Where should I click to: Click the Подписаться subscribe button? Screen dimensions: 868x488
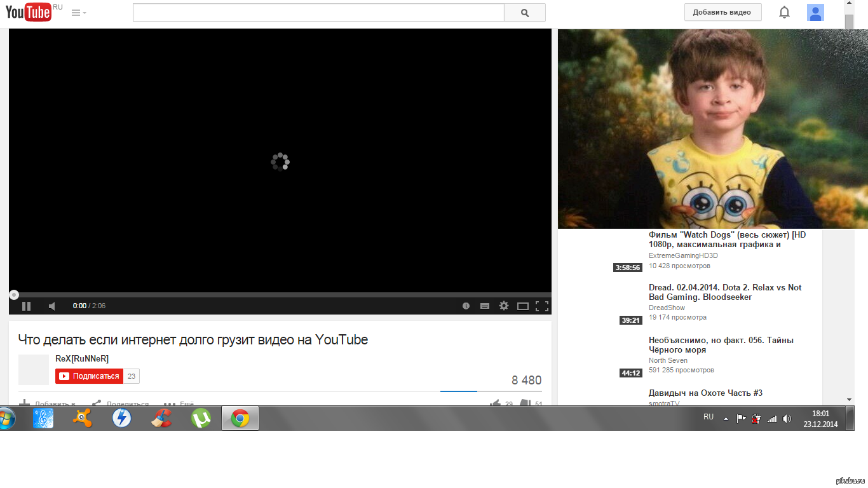click(x=89, y=376)
